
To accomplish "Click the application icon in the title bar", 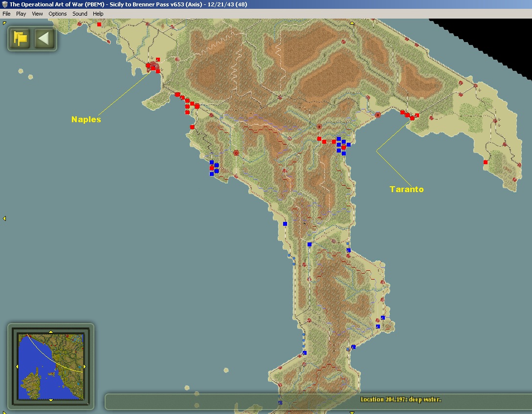I will tap(5, 4).
